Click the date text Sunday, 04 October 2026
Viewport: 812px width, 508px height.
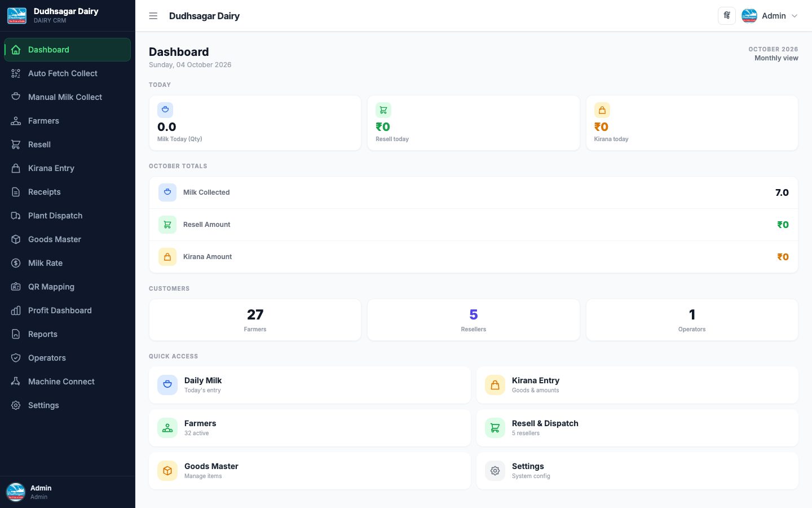190,65
